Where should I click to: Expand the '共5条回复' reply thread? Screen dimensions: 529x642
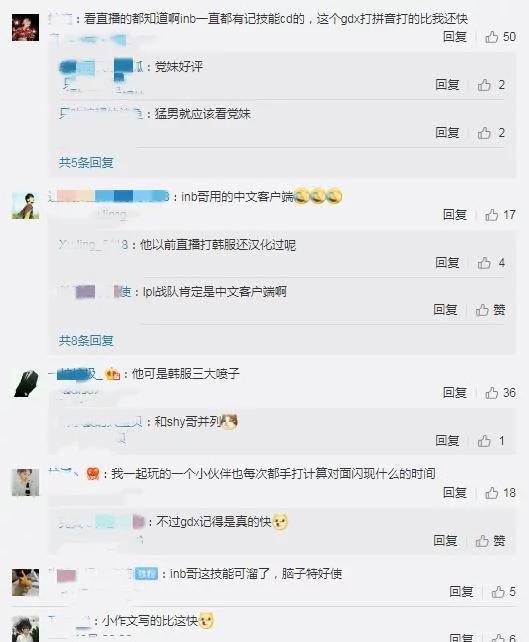pyautogui.click(x=86, y=163)
